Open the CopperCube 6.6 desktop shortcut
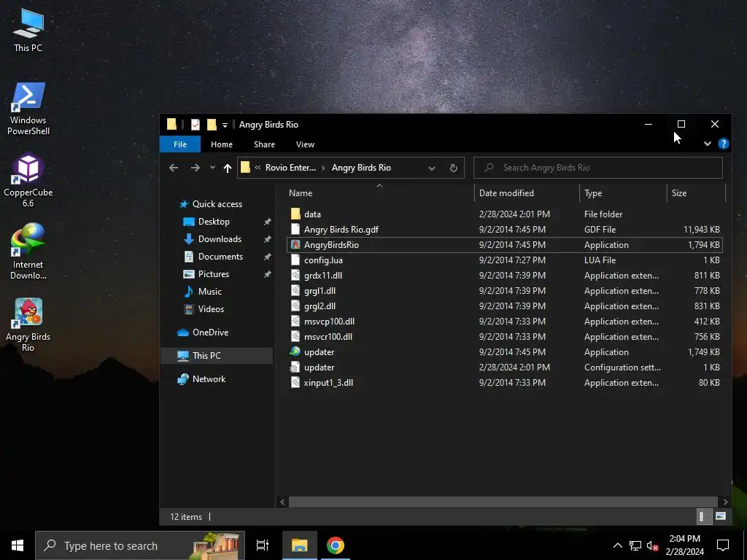The height and width of the screenshot is (560, 747). [x=28, y=181]
